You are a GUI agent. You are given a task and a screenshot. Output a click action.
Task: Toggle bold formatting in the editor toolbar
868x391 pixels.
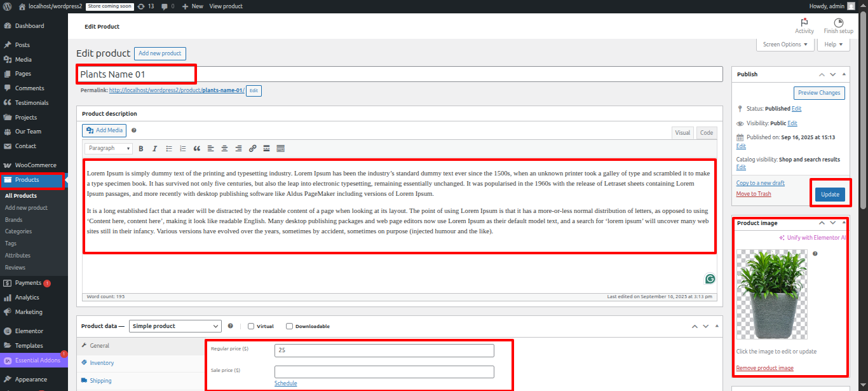(x=140, y=149)
